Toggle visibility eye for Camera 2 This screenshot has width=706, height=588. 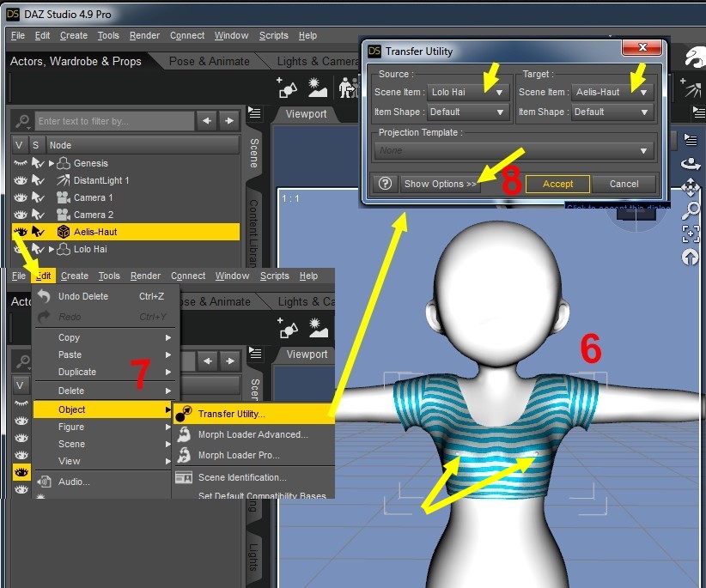(x=21, y=215)
